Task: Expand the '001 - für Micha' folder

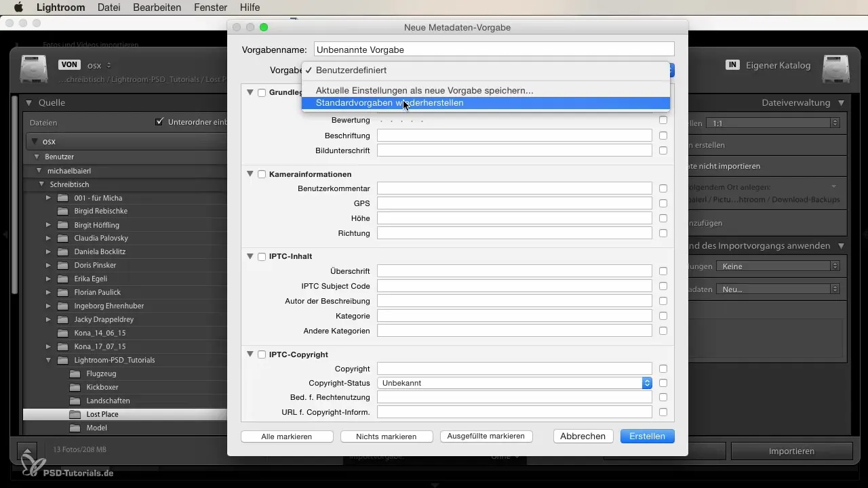Action: click(48, 198)
